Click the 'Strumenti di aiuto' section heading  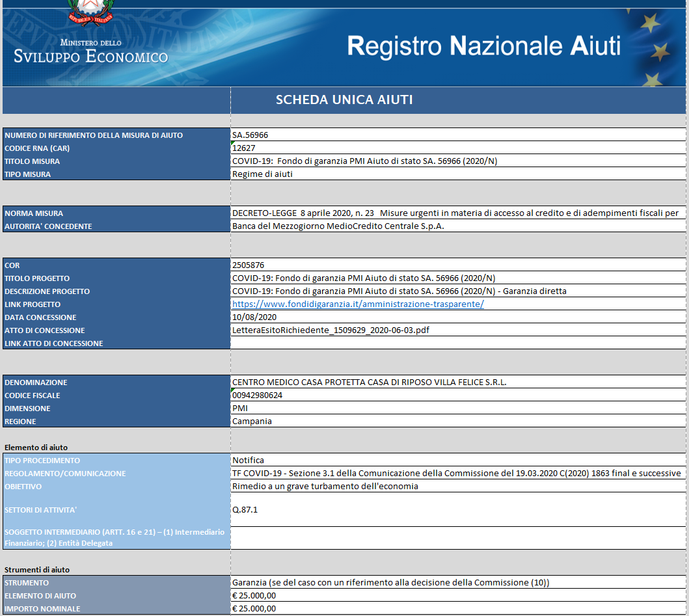coord(37,569)
